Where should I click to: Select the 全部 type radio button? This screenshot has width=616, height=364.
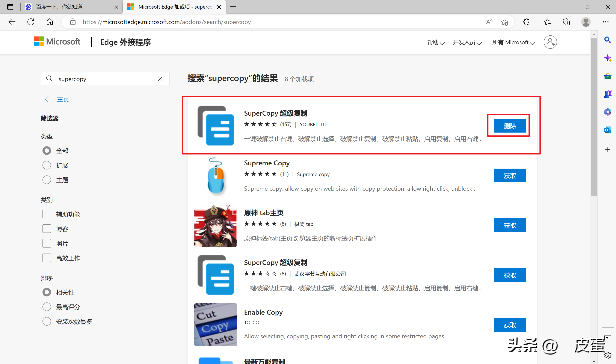click(x=47, y=151)
